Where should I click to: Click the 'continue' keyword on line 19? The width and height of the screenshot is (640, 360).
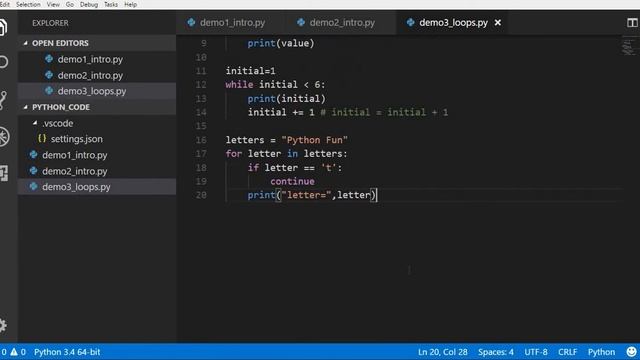[292, 181]
